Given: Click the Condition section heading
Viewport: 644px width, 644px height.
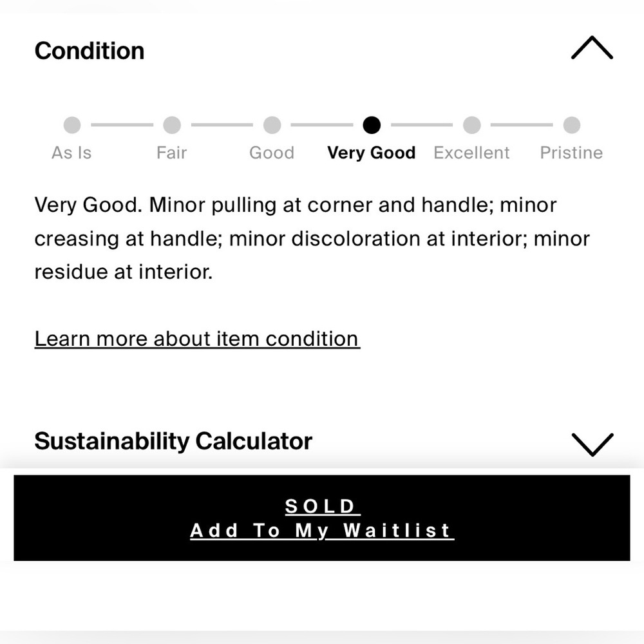Looking at the screenshot, I should point(90,51).
